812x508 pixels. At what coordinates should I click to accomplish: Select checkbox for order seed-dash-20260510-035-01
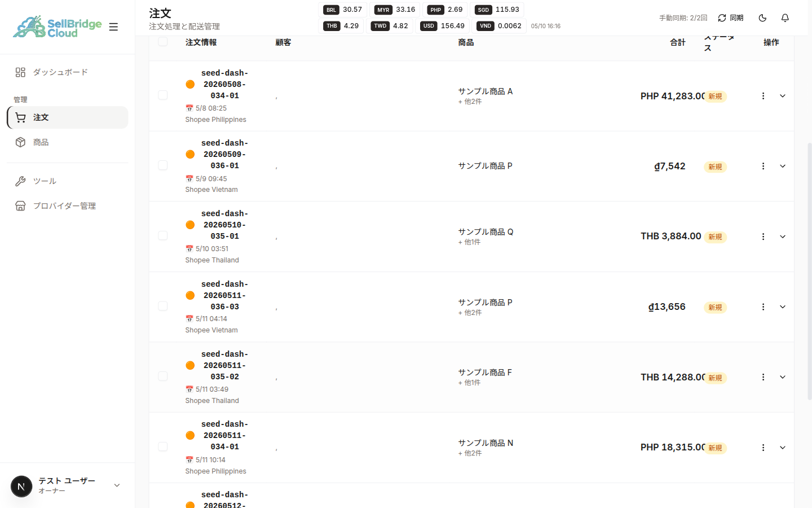tap(163, 235)
